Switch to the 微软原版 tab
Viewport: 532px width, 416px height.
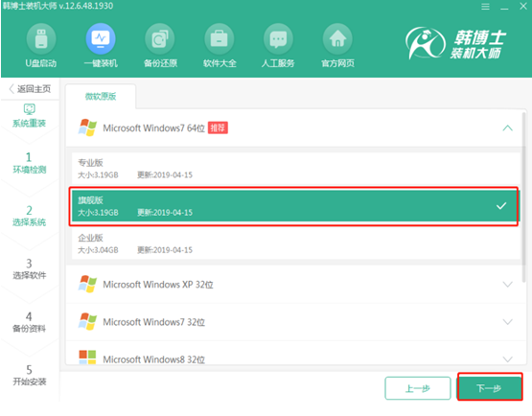pos(101,97)
